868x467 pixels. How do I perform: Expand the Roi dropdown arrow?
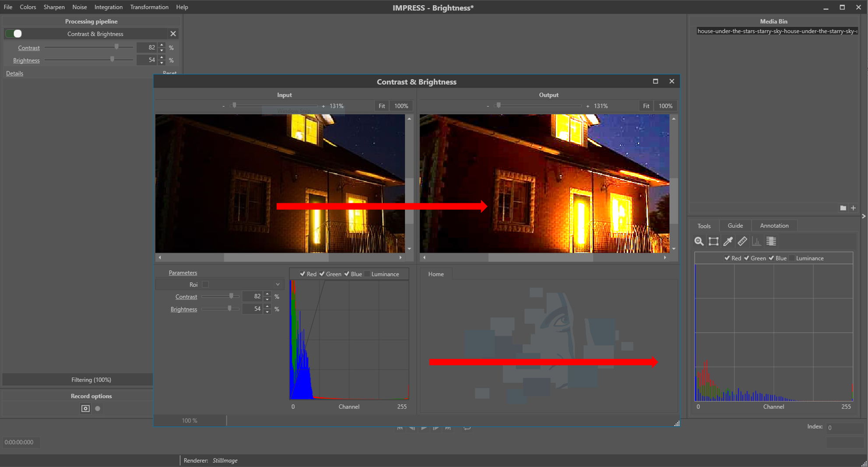pyautogui.click(x=278, y=285)
